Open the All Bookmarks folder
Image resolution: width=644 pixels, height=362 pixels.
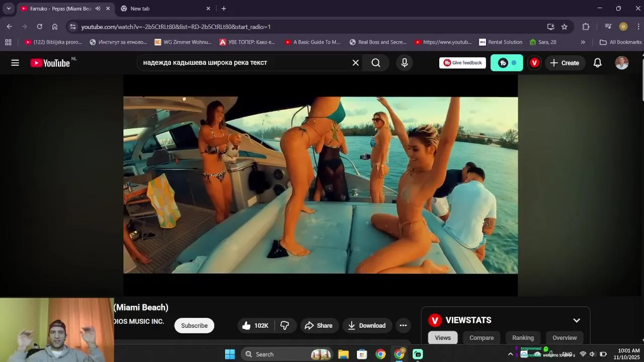coord(620,42)
